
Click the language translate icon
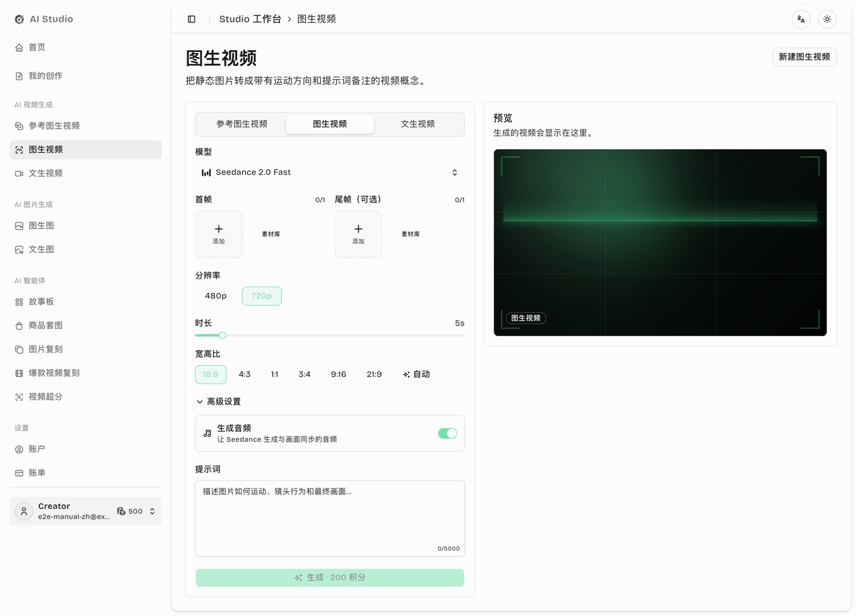801,19
